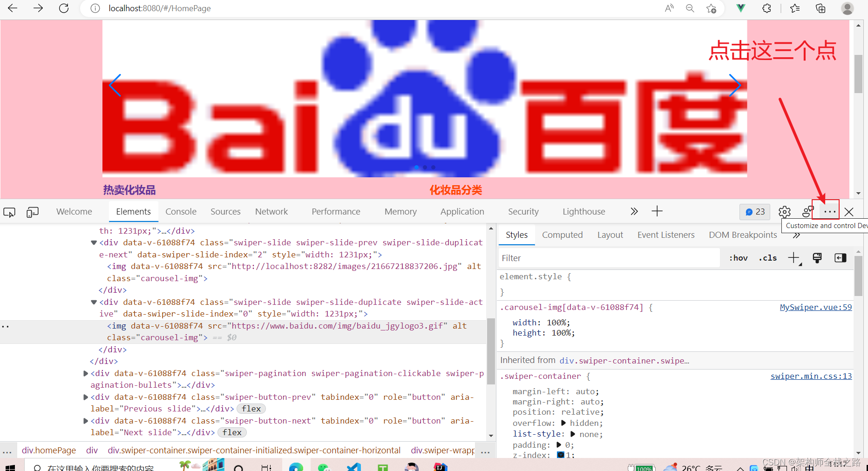Expand the swiper-button-next div node
Viewport: 868px width, 471px height.
86,421
